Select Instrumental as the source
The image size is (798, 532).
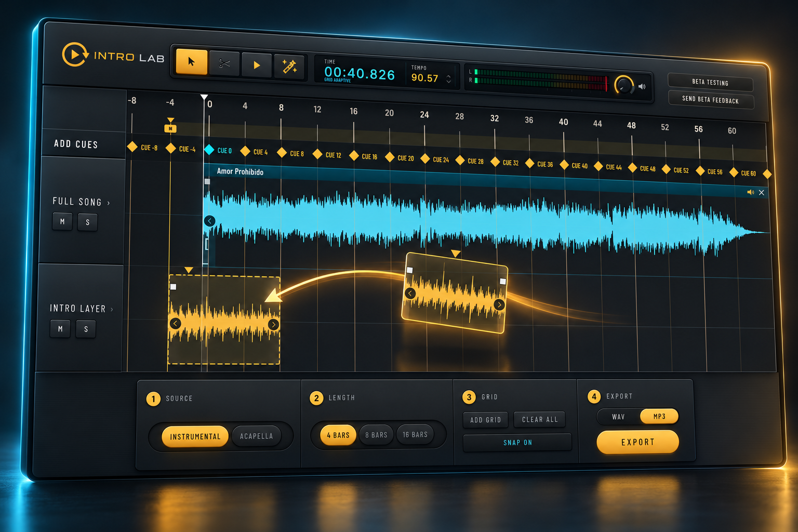[195, 436]
